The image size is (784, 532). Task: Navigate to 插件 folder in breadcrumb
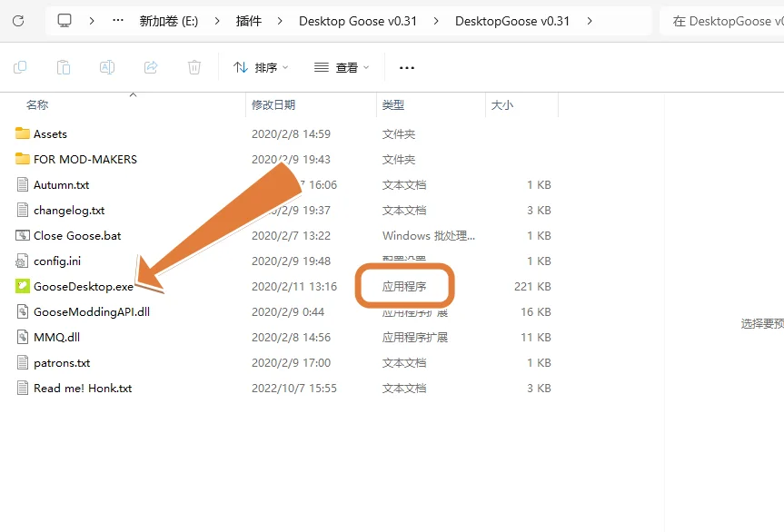point(249,21)
